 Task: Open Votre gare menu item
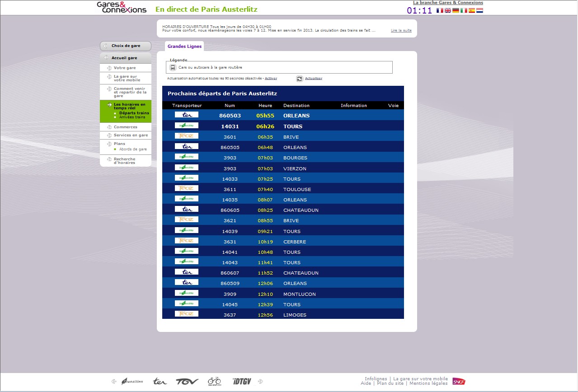pyautogui.click(x=125, y=68)
